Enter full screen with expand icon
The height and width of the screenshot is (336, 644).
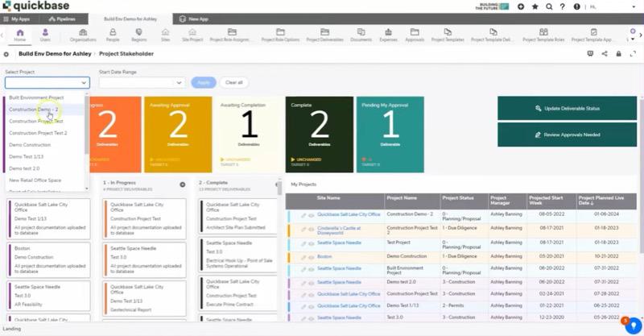pos(633,53)
